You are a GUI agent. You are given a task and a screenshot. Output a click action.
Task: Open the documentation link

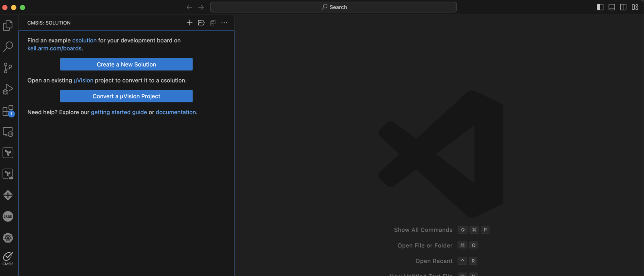click(176, 112)
